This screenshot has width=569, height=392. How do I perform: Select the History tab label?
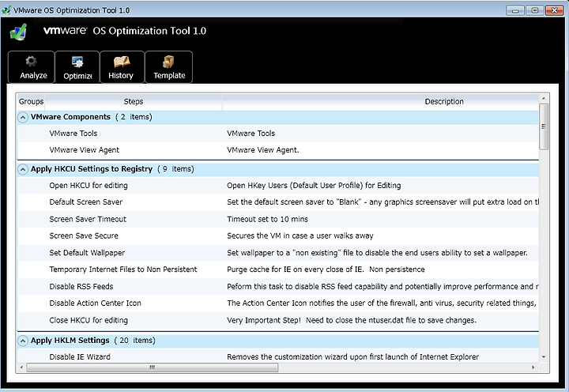pos(121,76)
